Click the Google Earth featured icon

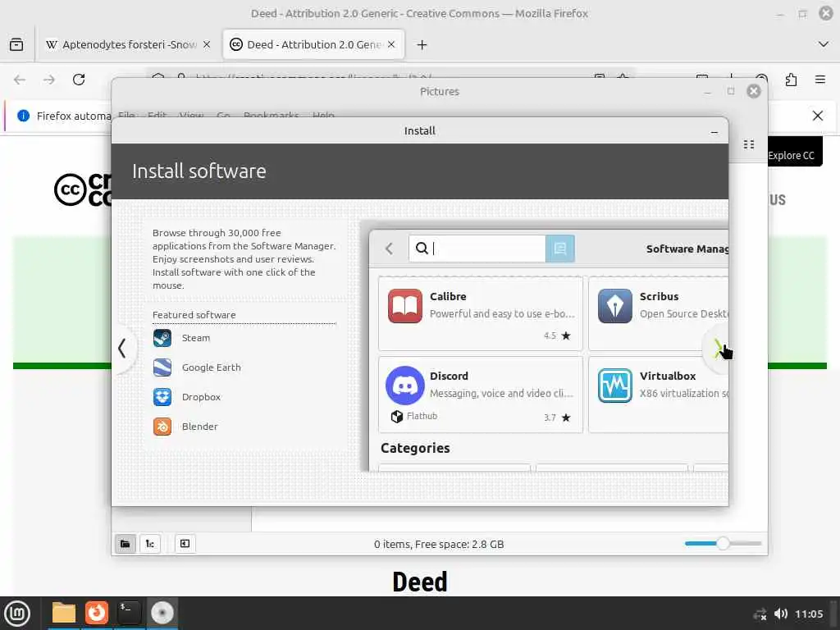[162, 367]
